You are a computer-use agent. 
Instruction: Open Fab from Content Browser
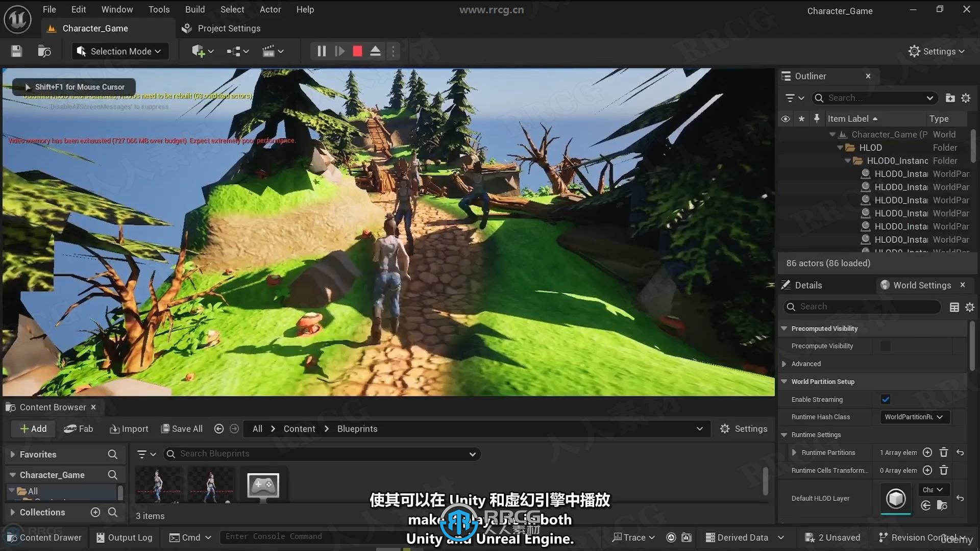79,429
